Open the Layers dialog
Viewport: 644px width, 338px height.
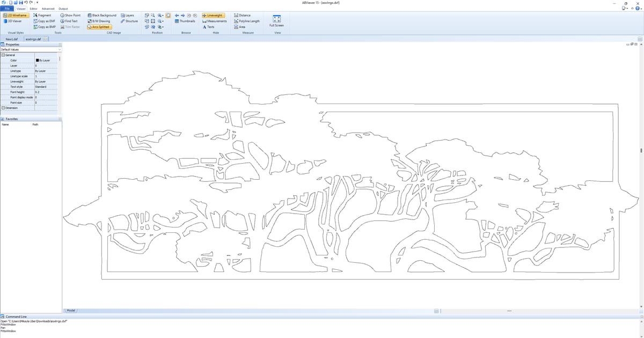coord(128,16)
